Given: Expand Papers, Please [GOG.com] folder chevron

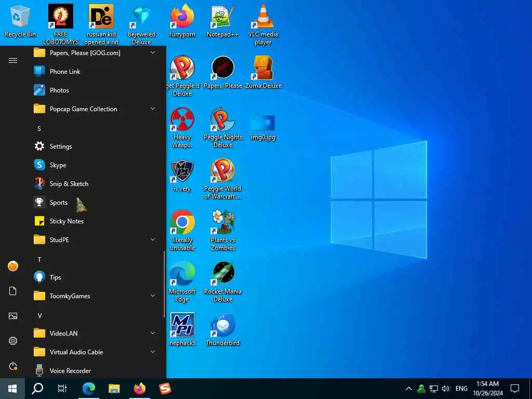Looking at the screenshot, I should click(x=153, y=52).
